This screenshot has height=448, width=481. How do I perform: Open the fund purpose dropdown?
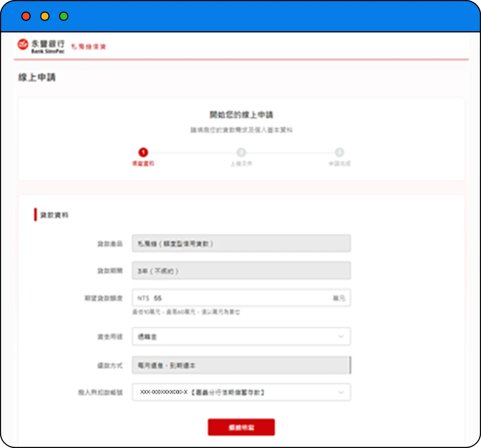(241, 336)
